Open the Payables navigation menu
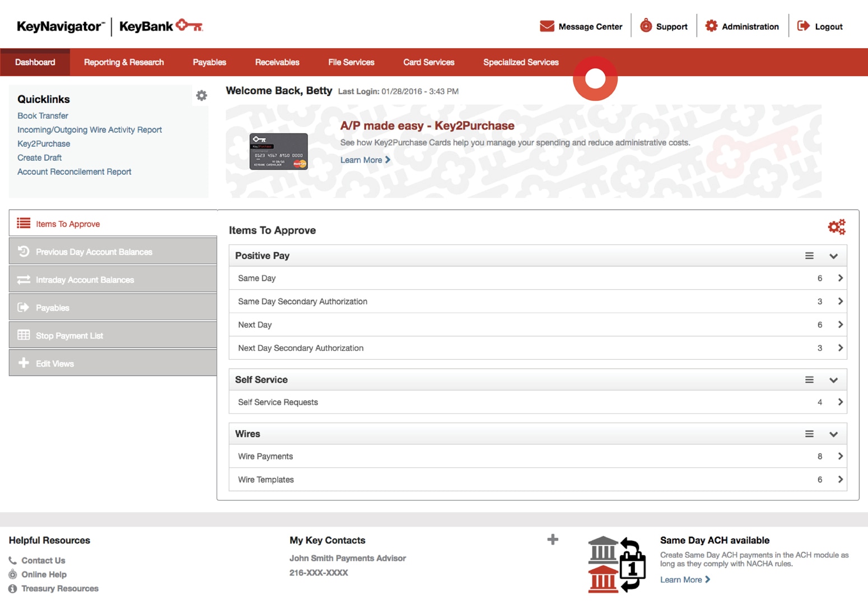Screen dimensions: 868x609 coord(209,62)
